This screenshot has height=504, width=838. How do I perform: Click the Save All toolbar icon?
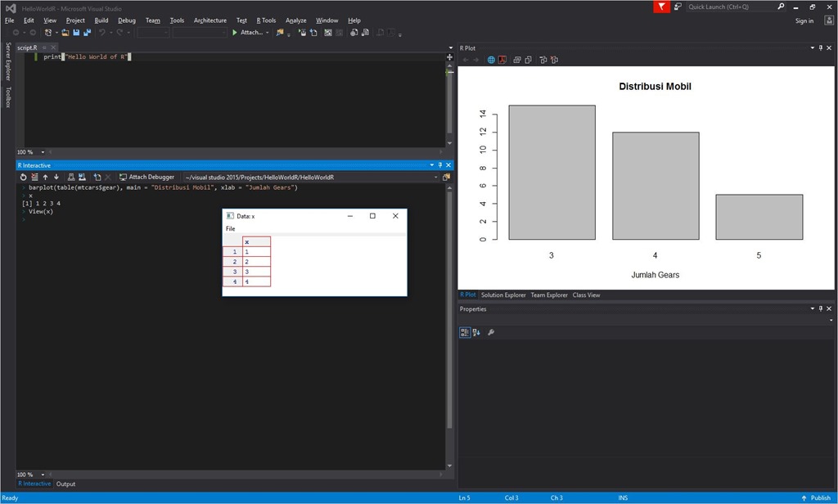[86, 33]
